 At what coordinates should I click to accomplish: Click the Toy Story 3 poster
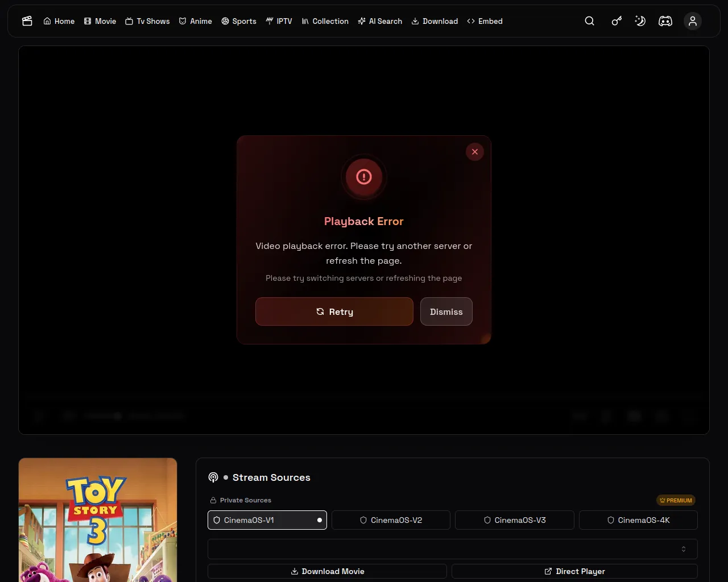(x=98, y=520)
